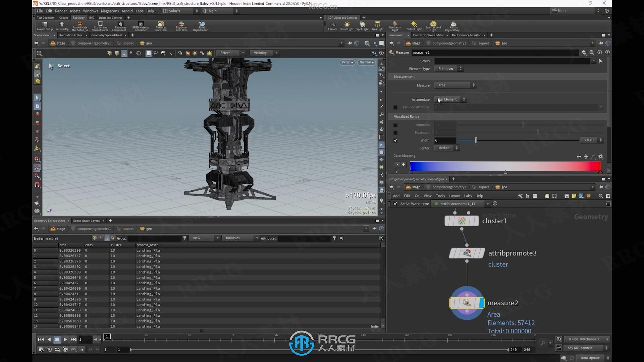Add Karma Physical Sky
Viewport: 644px width, 362px height.
[453, 26]
